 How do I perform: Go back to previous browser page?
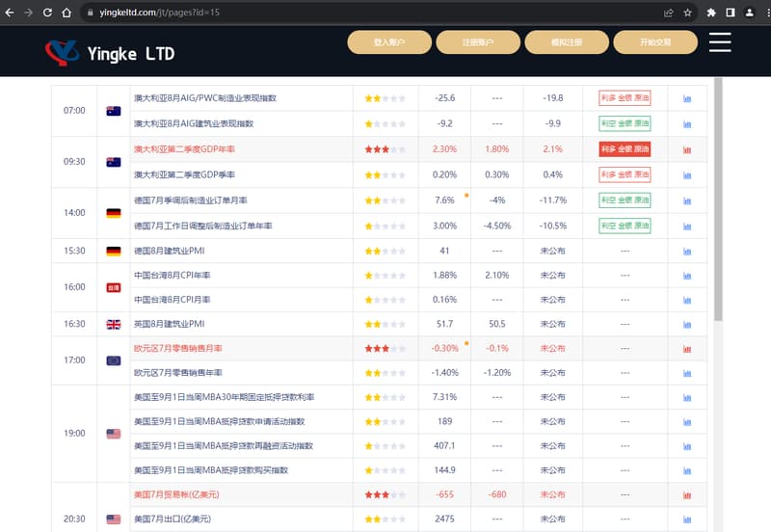click(10, 13)
